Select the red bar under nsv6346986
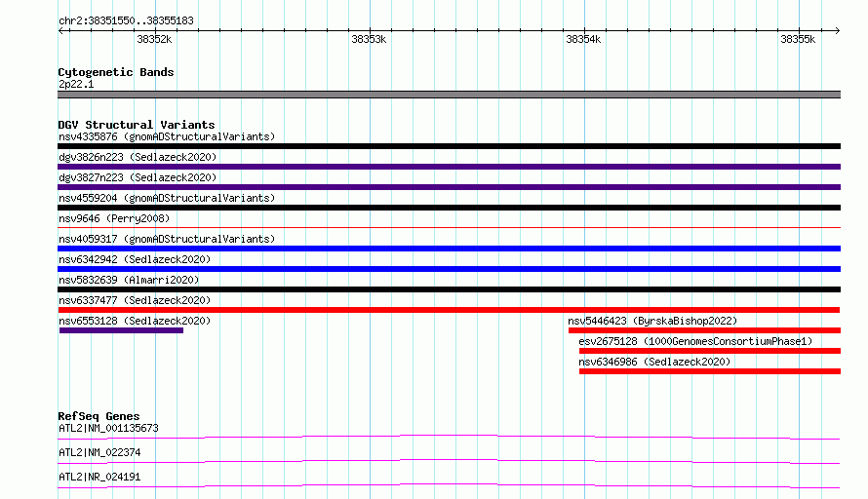This screenshot has width=868, height=499. pyautogui.click(x=710, y=371)
